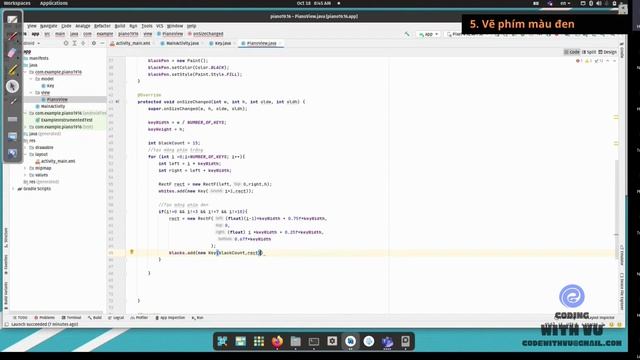Select the yellow highlighter annotation tool
This screenshot has height=360, width=640.
point(12,70)
